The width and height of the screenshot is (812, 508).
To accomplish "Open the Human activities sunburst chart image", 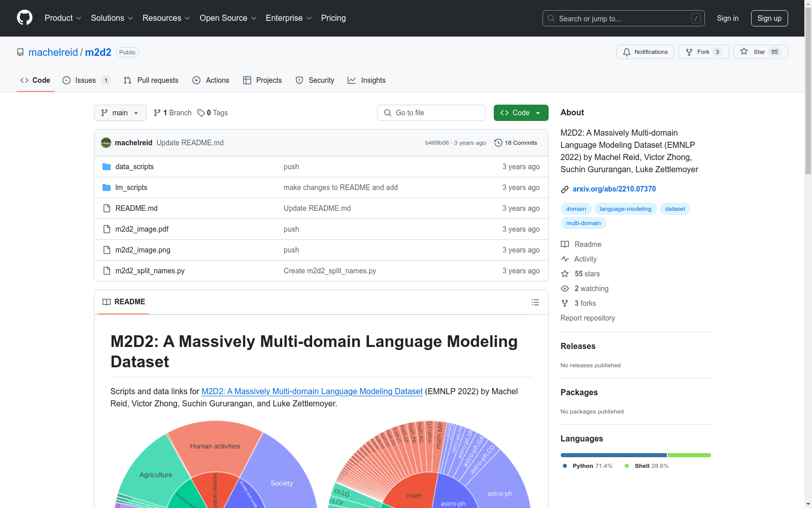I will tap(215, 464).
